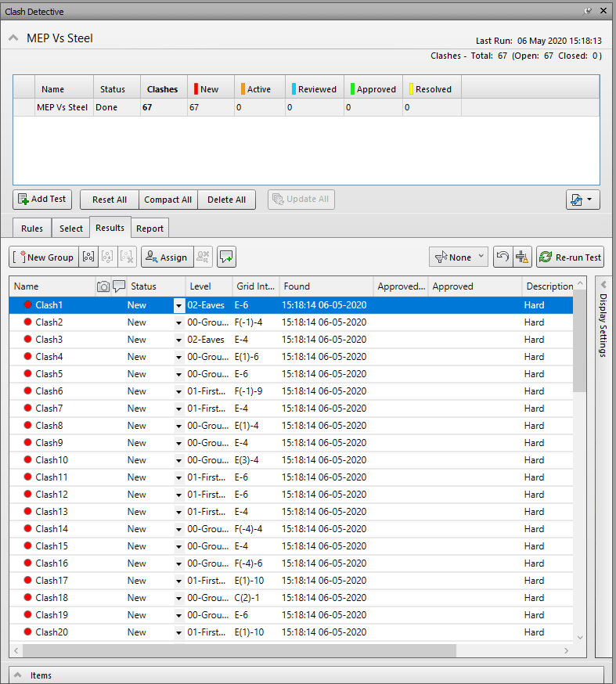Click Group Selected Clashes icon
Screen dimensions: 616x684
coord(88,257)
